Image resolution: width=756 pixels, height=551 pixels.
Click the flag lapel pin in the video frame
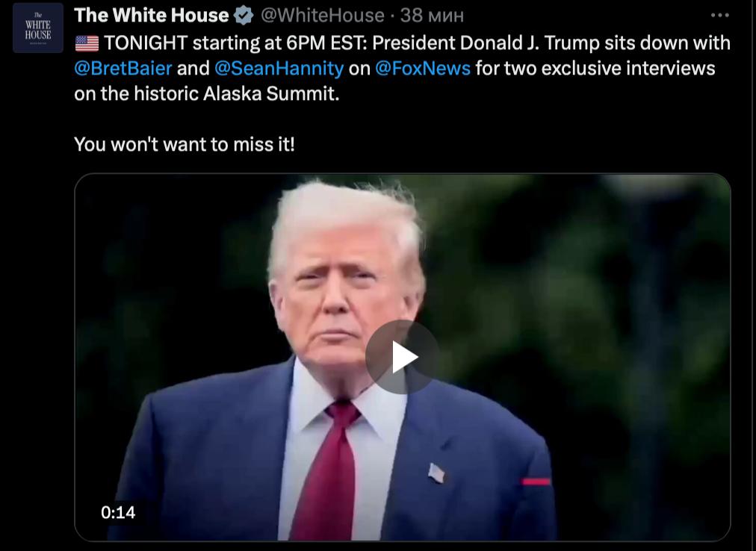(436, 473)
